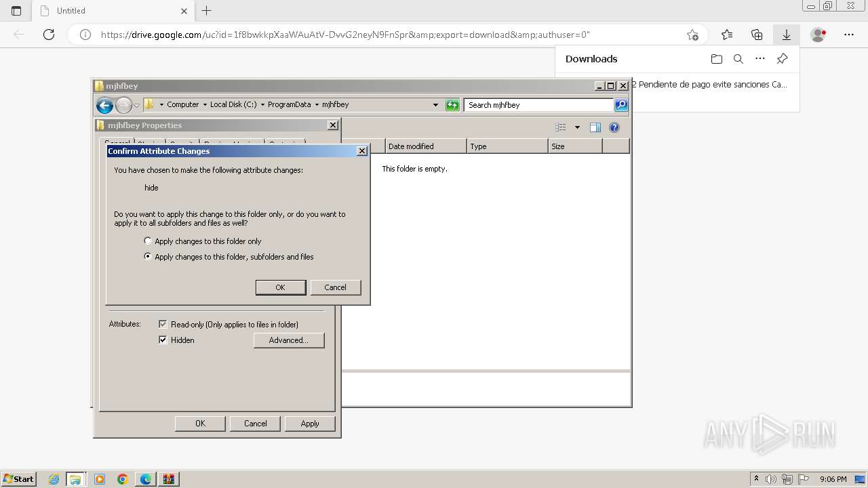Screen dimensions: 868x488
Task: Launch Internet Explorer from the taskbar
Action: click(x=54, y=479)
